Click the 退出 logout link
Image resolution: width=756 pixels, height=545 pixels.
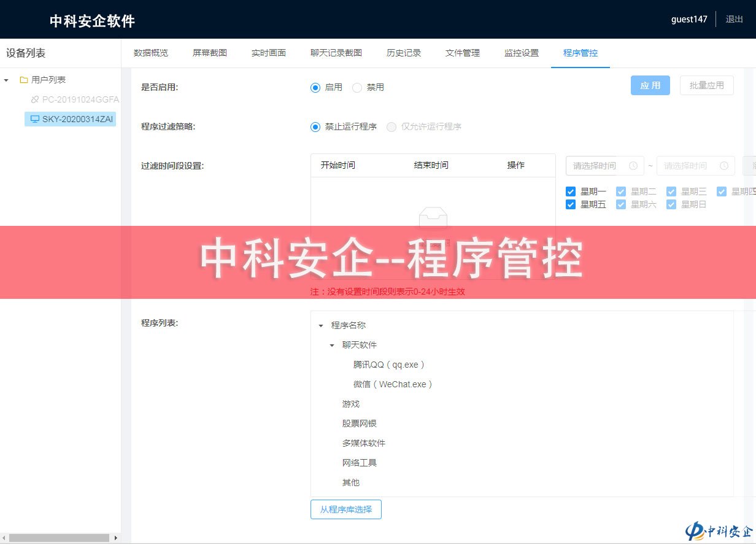coord(735,19)
